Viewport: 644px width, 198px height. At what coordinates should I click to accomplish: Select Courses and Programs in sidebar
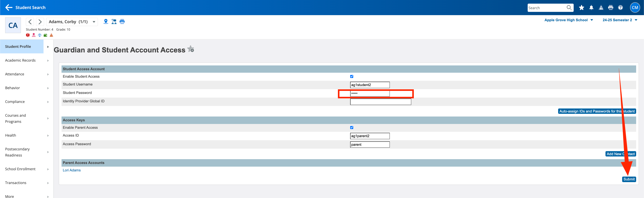(16, 118)
